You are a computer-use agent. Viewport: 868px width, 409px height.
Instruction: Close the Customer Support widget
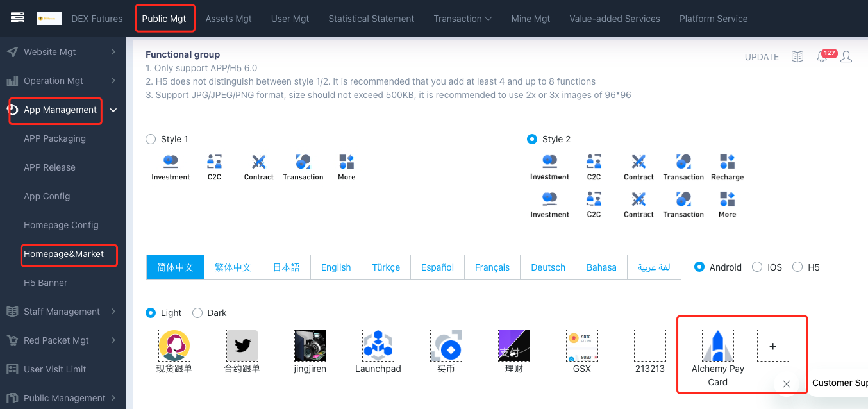(787, 383)
